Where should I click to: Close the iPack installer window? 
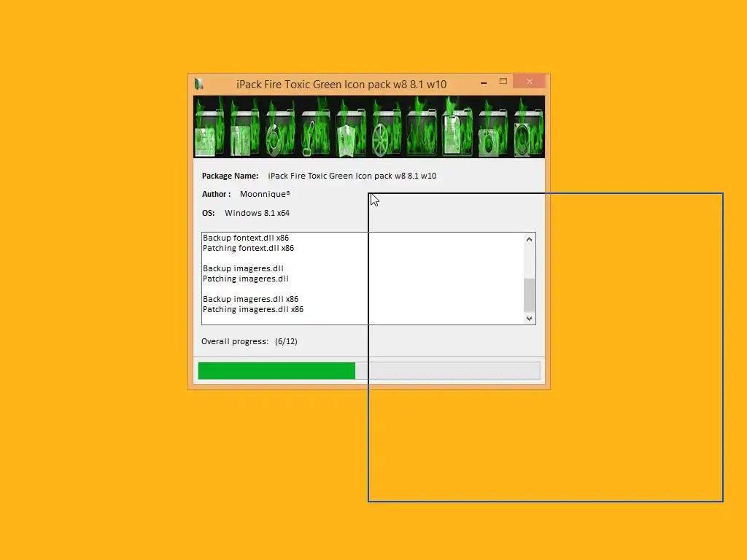(530, 82)
